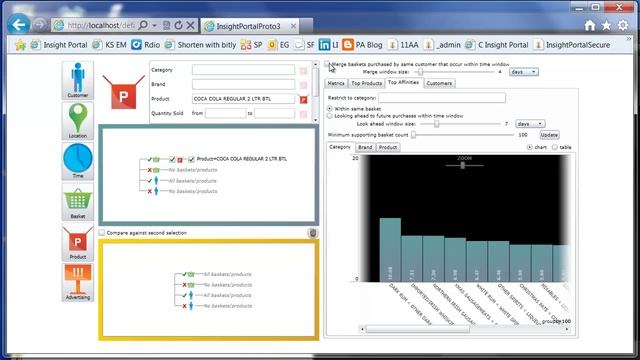The width and height of the screenshot is (640, 360).
Task: Switch to the Top Products tab
Action: pyautogui.click(x=367, y=83)
